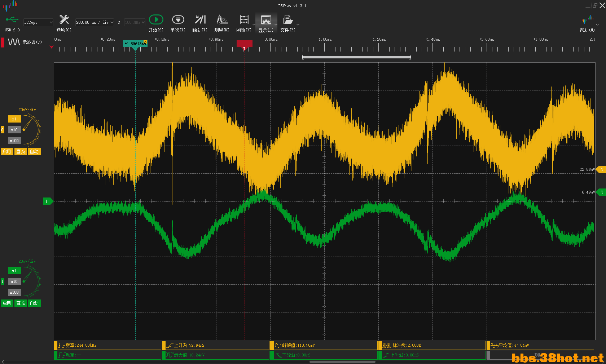Open the 帮助(H) help icon

[587, 20]
